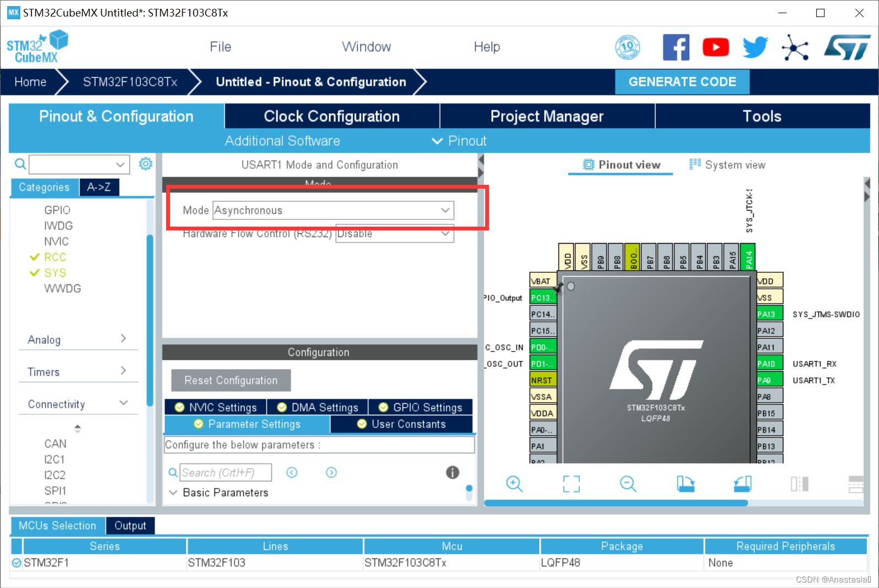This screenshot has width=879, height=588.
Task: Zoom in on the pinout view
Action: tap(514, 483)
